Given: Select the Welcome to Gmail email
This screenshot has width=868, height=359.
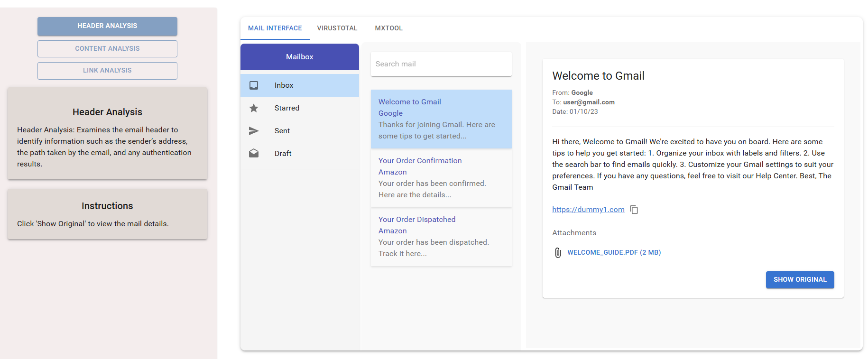Looking at the screenshot, I should [x=441, y=119].
